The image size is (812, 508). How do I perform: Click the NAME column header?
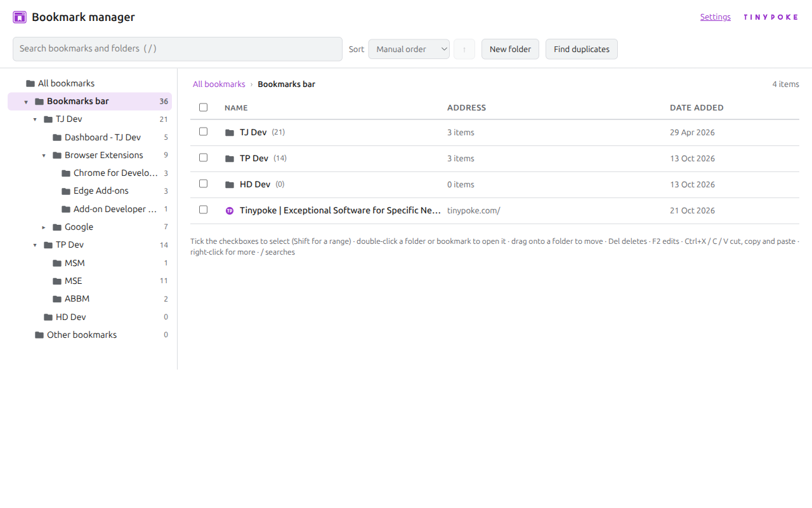[x=236, y=108]
